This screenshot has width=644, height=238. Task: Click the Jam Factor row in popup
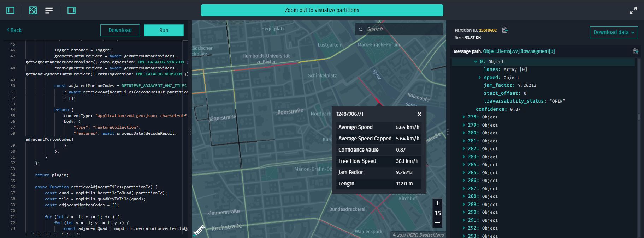(x=379, y=172)
